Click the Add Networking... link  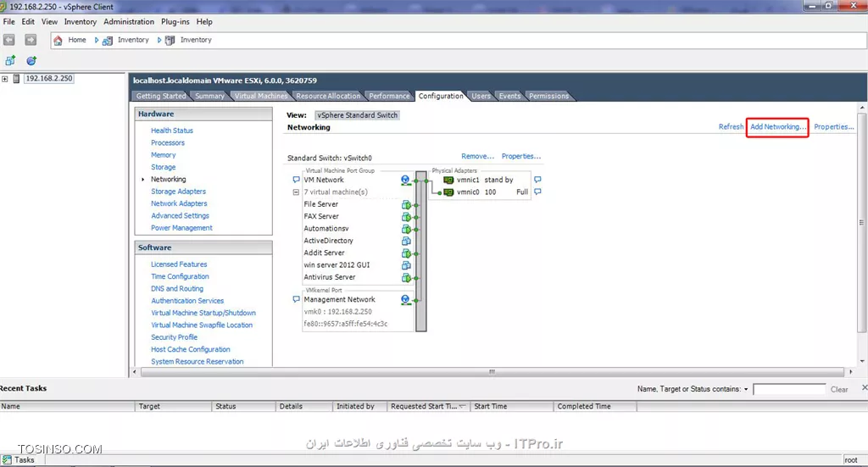pyautogui.click(x=778, y=127)
